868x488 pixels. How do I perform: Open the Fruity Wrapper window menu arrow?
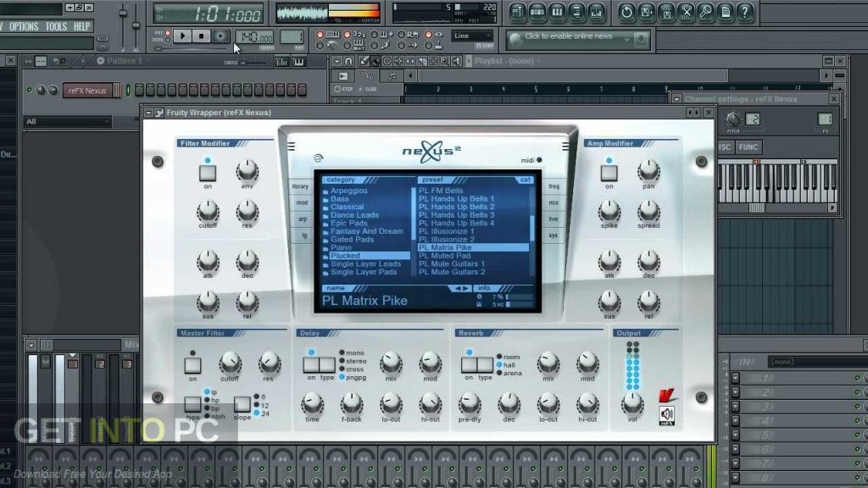(148, 113)
